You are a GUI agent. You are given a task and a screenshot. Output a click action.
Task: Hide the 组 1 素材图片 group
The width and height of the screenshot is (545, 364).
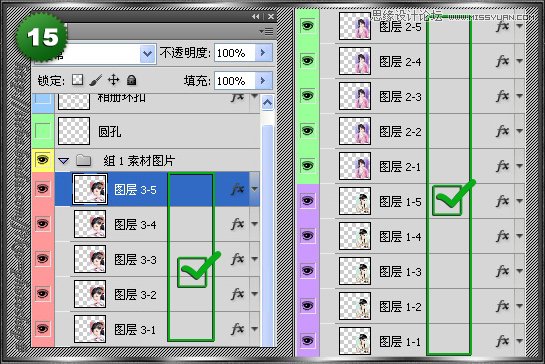[42, 160]
